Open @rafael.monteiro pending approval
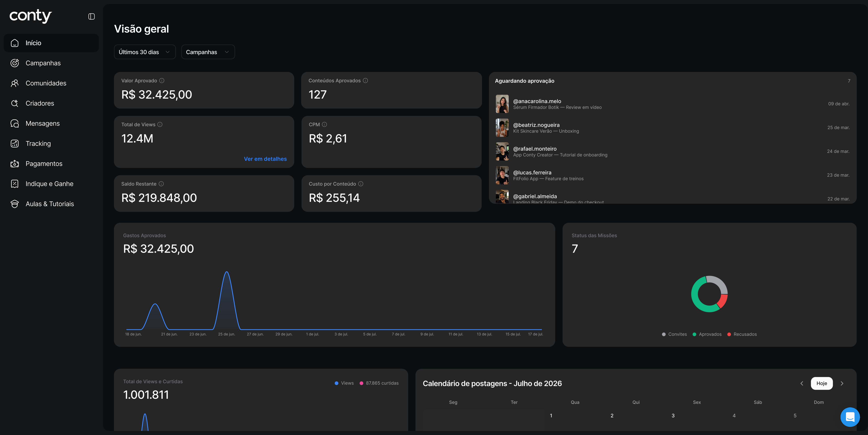This screenshot has width=868, height=435. pyautogui.click(x=672, y=151)
